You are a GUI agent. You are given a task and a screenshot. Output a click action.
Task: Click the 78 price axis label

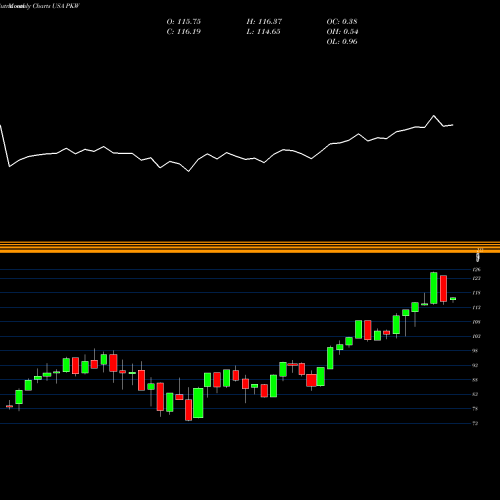476,409
